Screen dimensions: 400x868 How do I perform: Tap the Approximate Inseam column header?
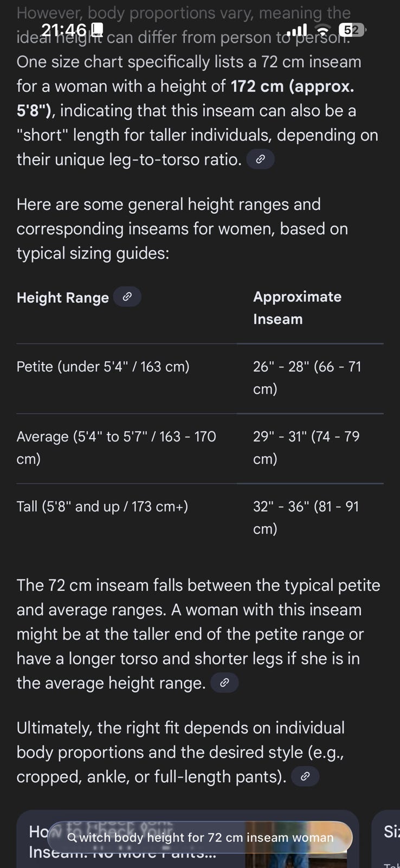point(297,308)
